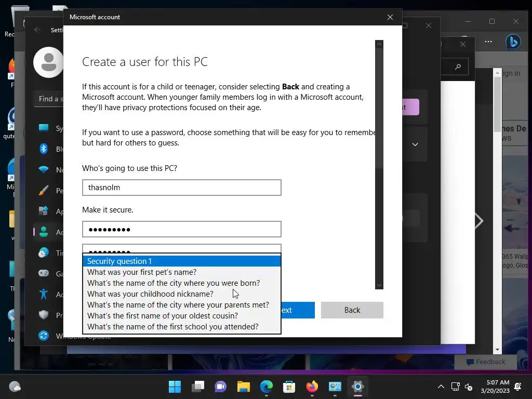
Task: Open the Chat app on taskbar
Action: pos(220,387)
